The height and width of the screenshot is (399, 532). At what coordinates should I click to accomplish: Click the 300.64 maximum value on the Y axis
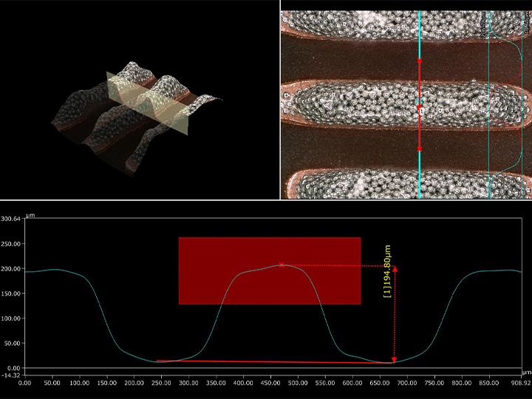click(12, 219)
